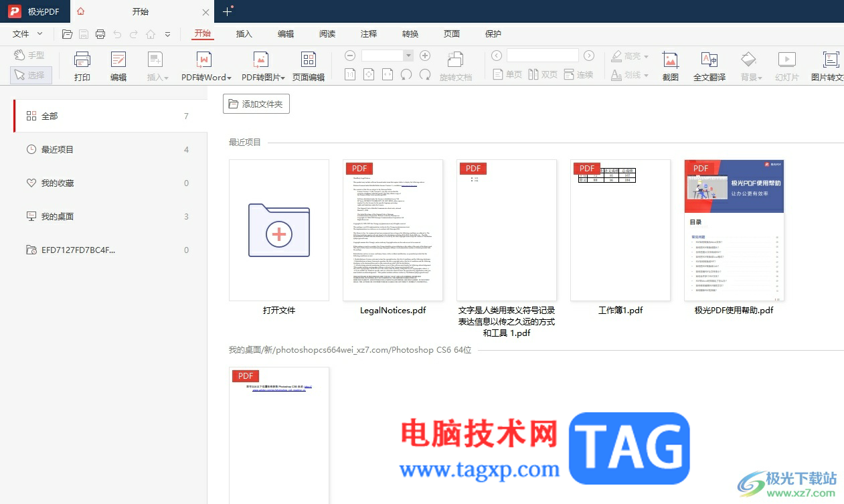Click the 旋转文档 rotate document button
Image resolution: width=844 pixels, height=504 pixels.
click(x=456, y=67)
